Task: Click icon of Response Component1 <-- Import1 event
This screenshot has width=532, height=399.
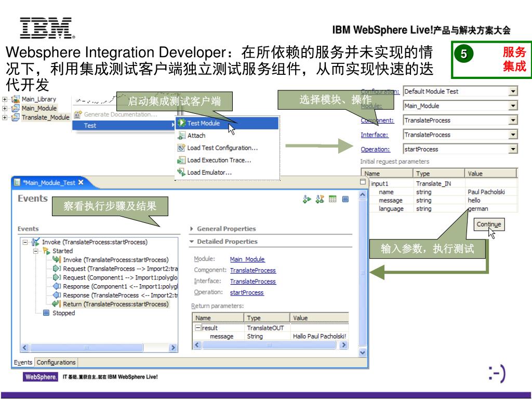Action: [57, 286]
